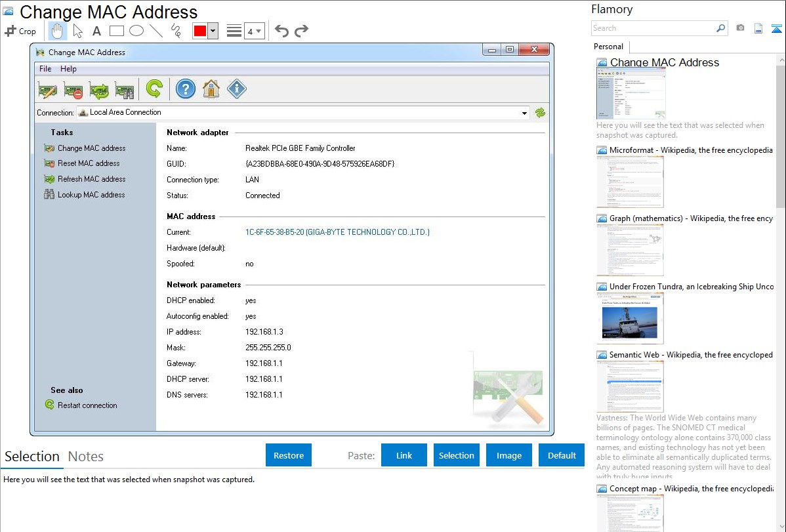Click the Flamory search field

(653, 28)
